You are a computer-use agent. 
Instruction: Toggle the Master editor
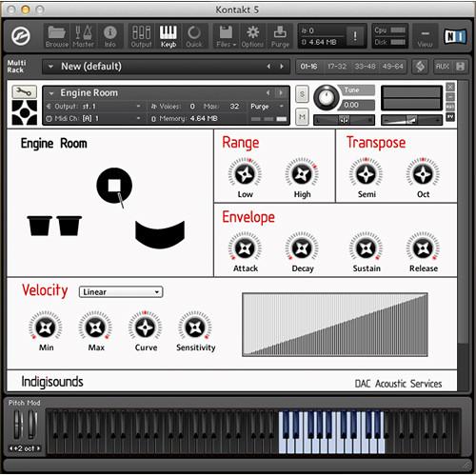(x=83, y=36)
